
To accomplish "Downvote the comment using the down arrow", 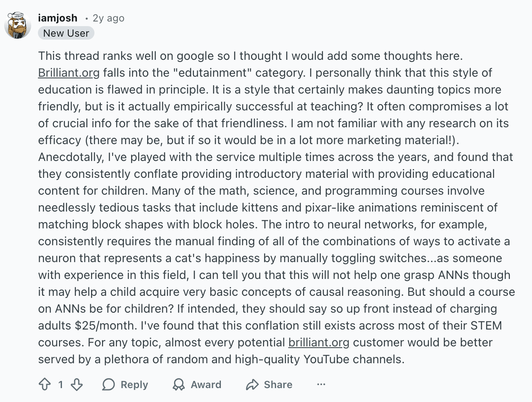I will coord(75,384).
